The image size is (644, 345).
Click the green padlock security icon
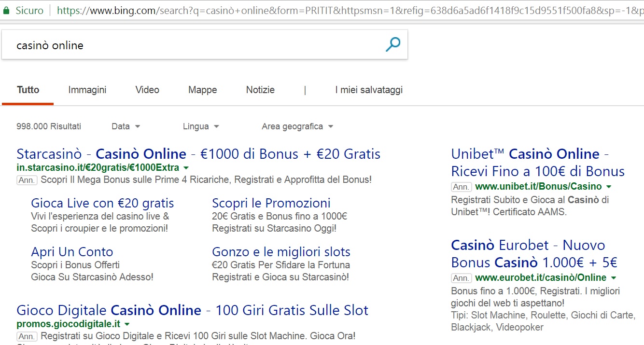tap(6, 10)
